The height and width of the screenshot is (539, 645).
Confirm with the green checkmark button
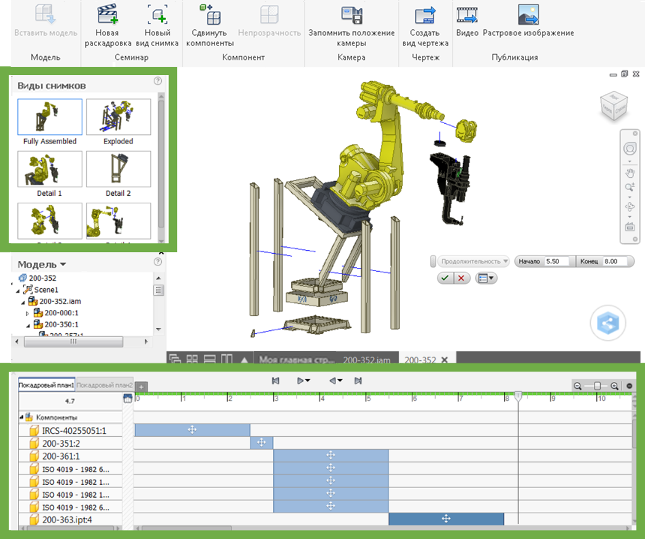tap(445, 278)
